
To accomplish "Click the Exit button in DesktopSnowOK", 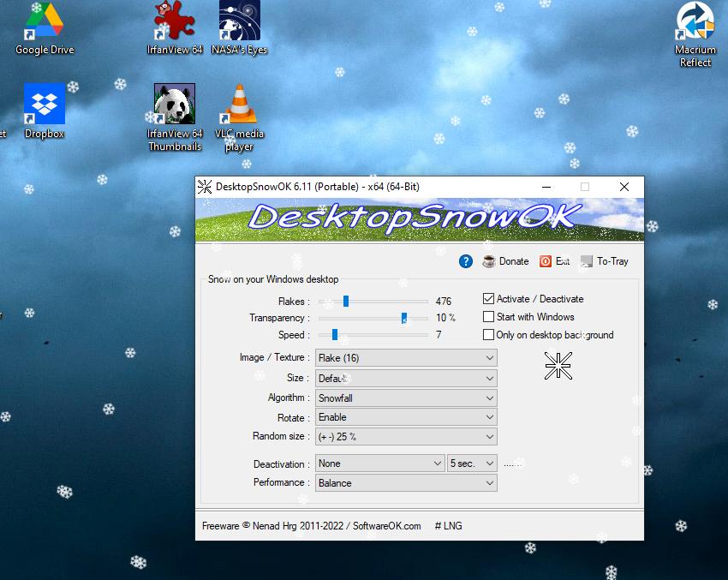I will [555, 261].
